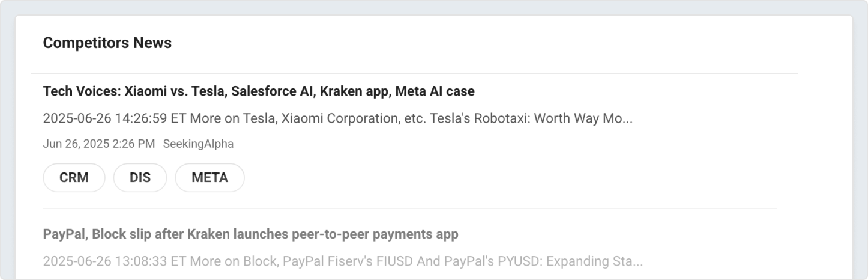868x280 pixels.
Task: Open the summary about FIUSD and PYUSD
Action: [x=342, y=261]
